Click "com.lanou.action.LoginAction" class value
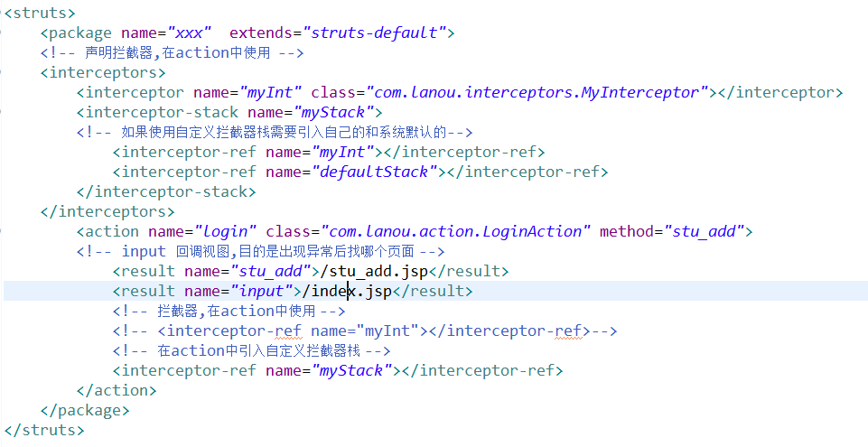 click(455, 231)
